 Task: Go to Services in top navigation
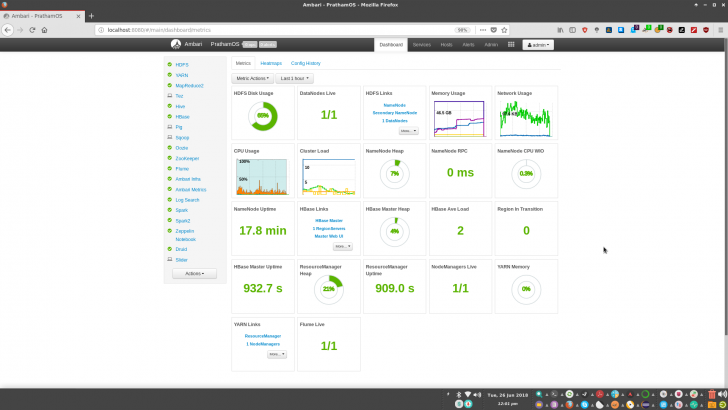(x=421, y=45)
